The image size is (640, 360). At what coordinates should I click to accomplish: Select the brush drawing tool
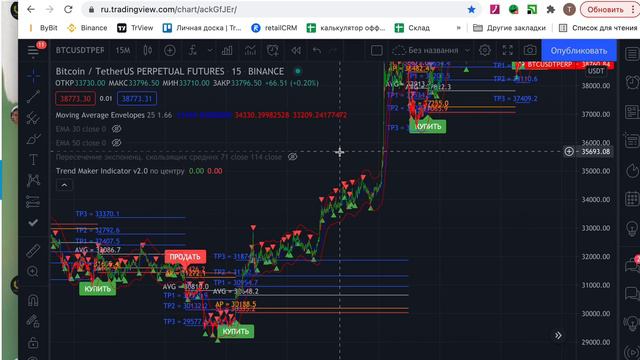click(33, 139)
